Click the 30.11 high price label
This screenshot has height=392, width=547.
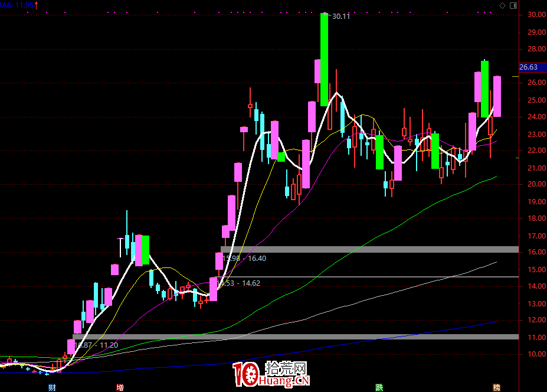coord(340,17)
